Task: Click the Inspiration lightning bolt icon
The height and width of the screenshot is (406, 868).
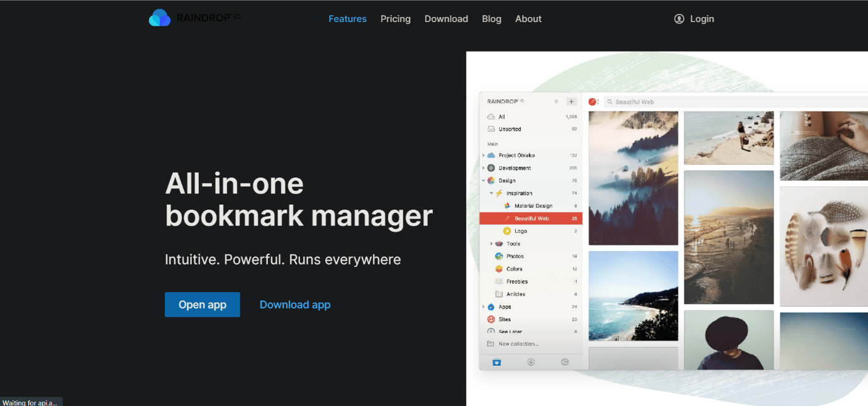Action: point(499,193)
